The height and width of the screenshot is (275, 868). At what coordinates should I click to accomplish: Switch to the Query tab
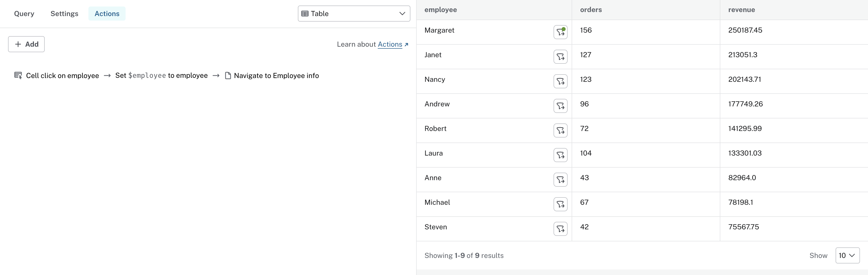(24, 14)
